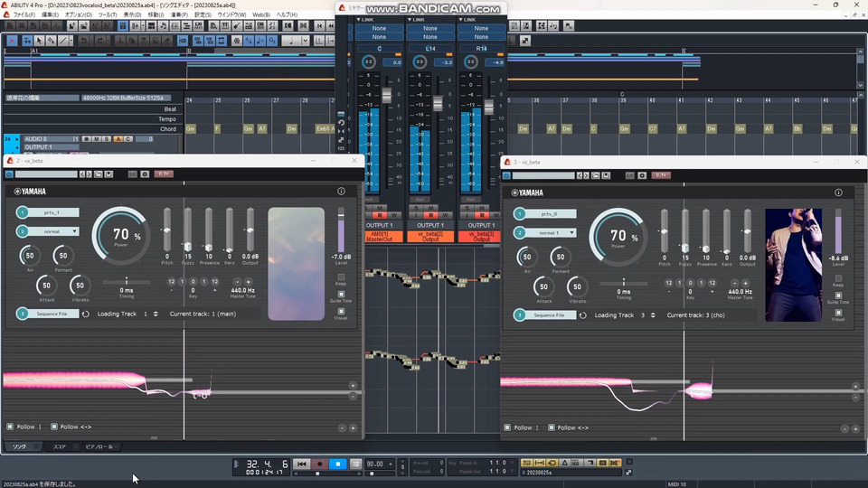Toggle Visual checkbox in right vx_beta

click(838, 313)
